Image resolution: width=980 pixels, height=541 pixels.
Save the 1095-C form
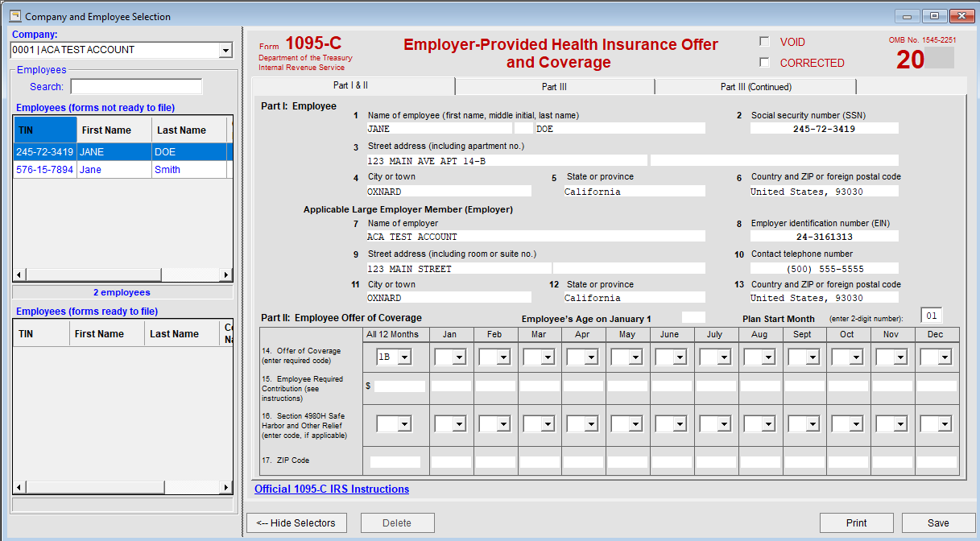point(938,522)
